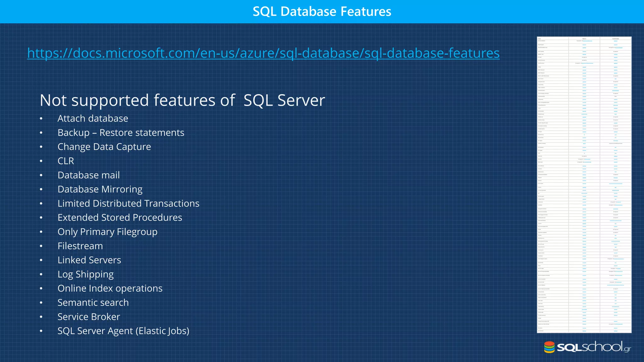The width and height of the screenshot is (644, 362).
Task: Select the Only Primary Filegroup bullet
Action: click(x=107, y=232)
